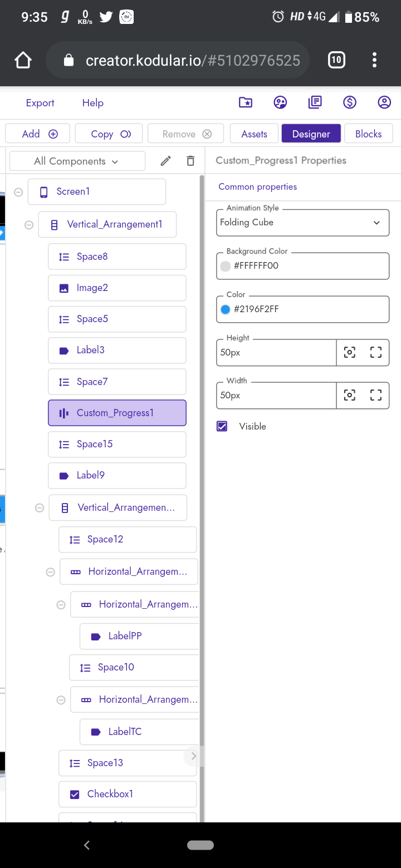Open All Components filter dropdown

click(x=77, y=161)
